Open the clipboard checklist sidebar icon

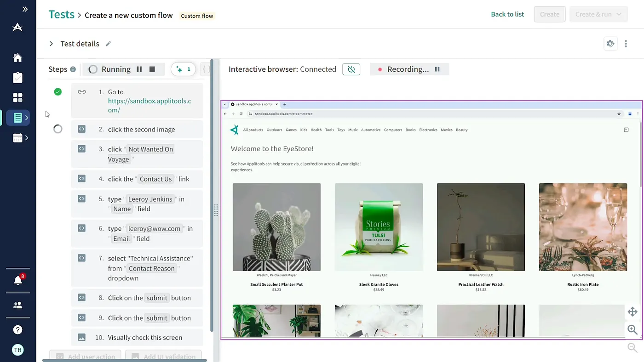click(17, 78)
